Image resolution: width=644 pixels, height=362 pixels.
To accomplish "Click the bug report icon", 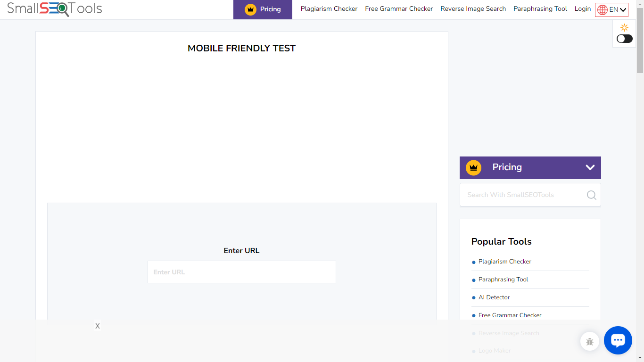I will point(590,342).
